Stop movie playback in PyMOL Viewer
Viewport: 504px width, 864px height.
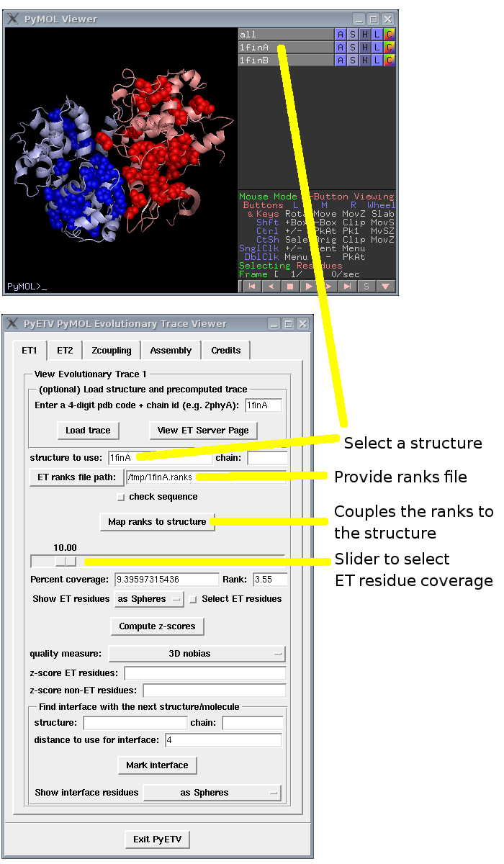pos(290,287)
